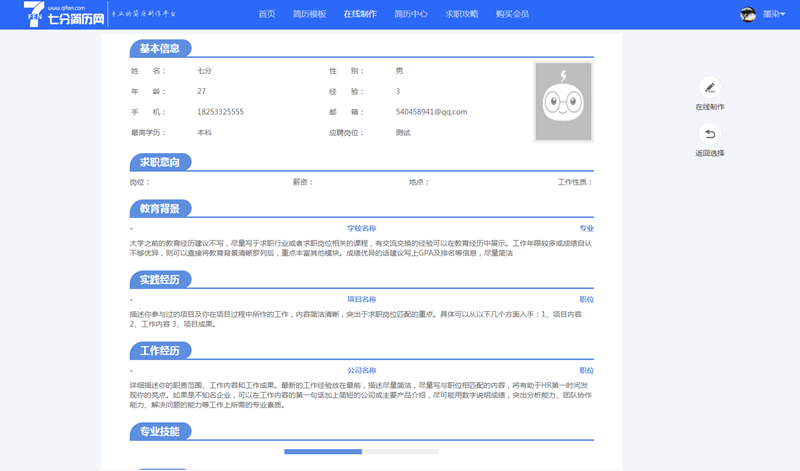This screenshot has width=800, height=471.
Task: Click 职位 label in 工作经历 section
Action: tap(586, 370)
